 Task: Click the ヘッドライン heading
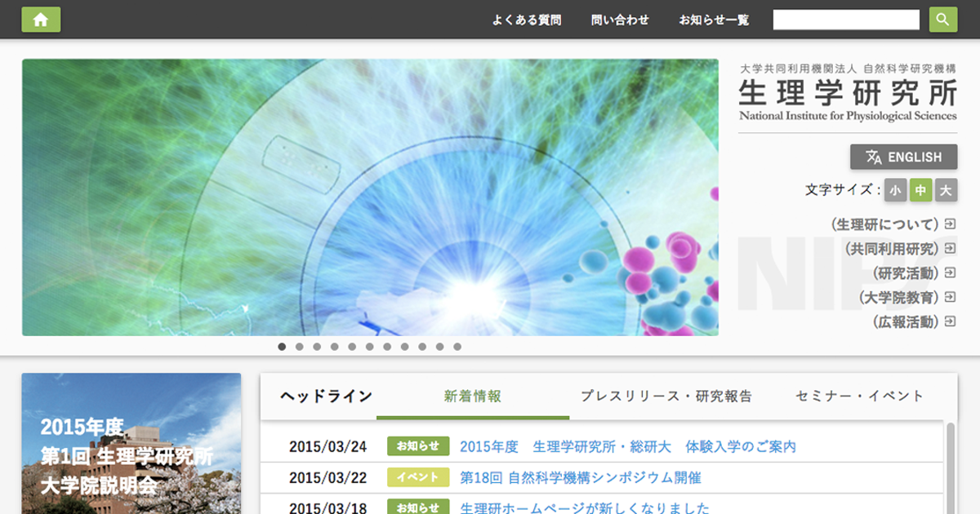click(x=326, y=397)
